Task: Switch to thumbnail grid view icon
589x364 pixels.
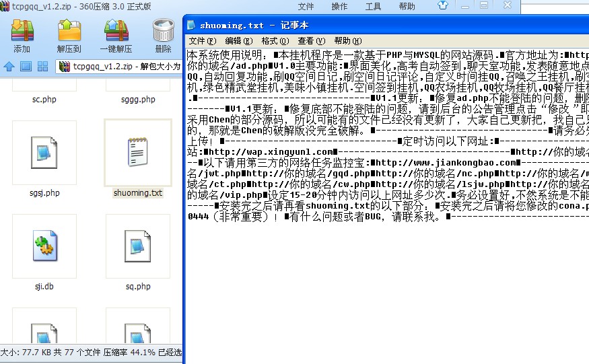Action: (43, 67)
